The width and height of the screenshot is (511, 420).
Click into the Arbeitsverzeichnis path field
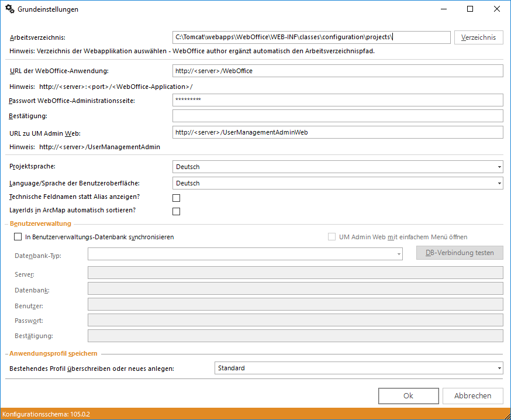311,37
